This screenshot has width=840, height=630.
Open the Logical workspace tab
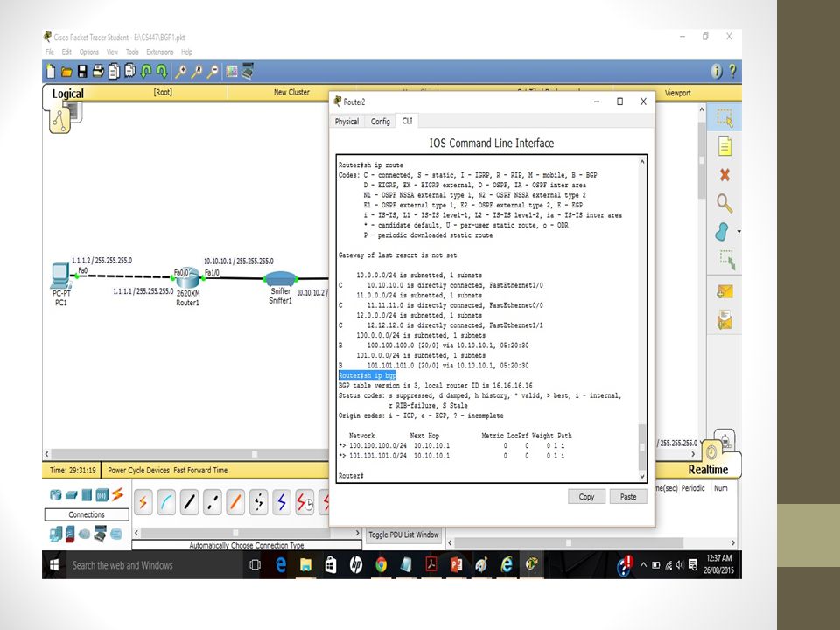pos(67,94)
